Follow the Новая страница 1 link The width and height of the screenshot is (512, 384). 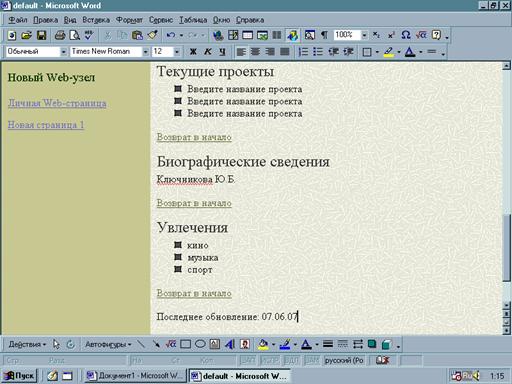(x=46, y=125)
